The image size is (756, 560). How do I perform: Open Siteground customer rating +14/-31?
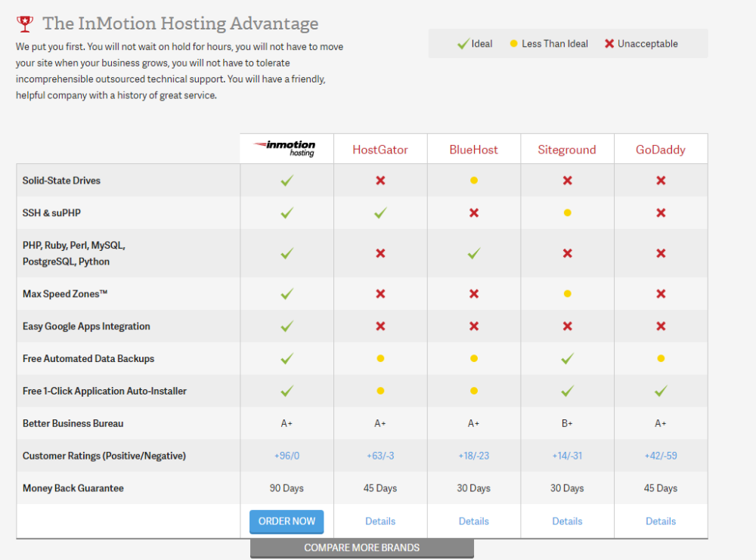click(568, 456)
